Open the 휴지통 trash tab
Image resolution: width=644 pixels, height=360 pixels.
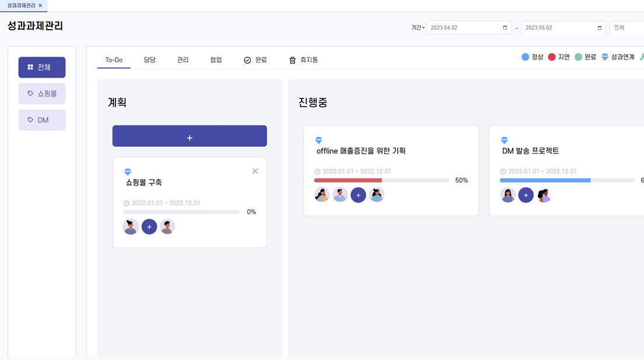point(303,60)
